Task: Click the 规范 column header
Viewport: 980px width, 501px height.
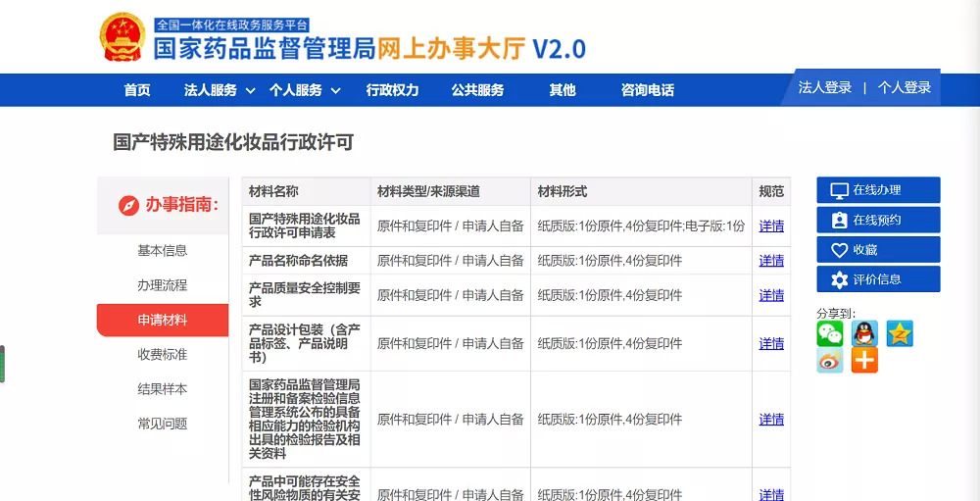Action: (x=771, y=191)
